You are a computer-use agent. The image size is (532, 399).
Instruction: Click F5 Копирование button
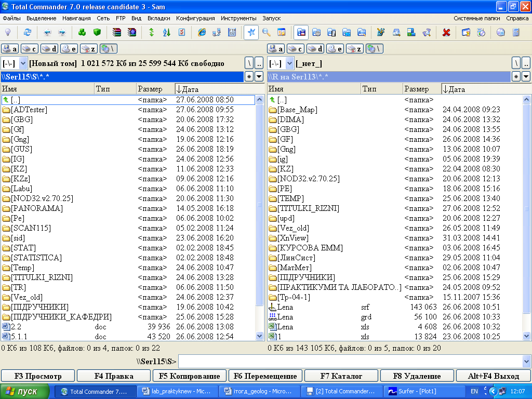(x=189, y=376)
